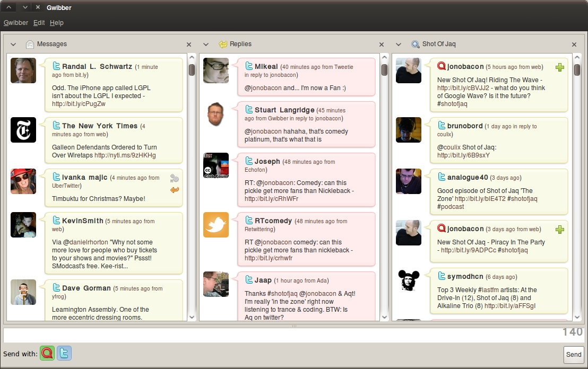Click the down arrow of the Messages scrollbar
The height and width of the screenshot is (369, 588).
click(192, 317)
